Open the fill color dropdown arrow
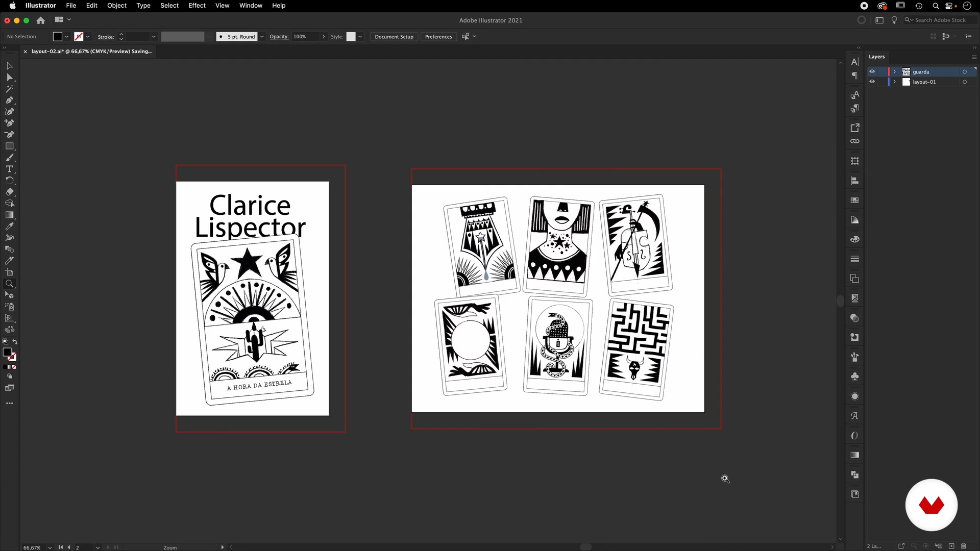 67,37
